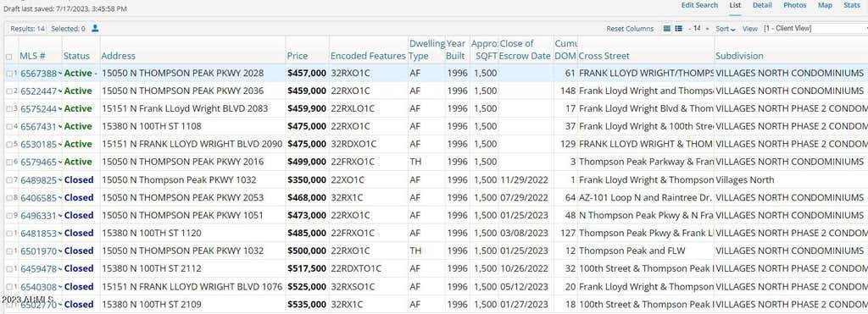The image size is (868, 314).
Task: Sort by Cross Street column header
Action: pyautogui.click(x=604, y=56)
